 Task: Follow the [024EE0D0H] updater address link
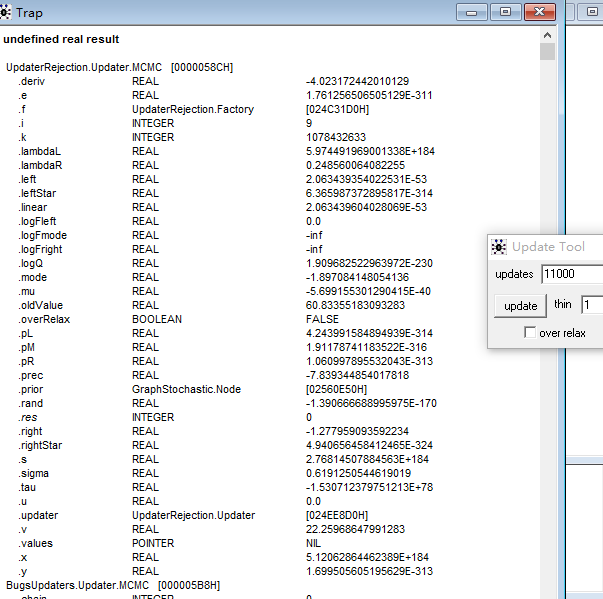click(334, 516)
